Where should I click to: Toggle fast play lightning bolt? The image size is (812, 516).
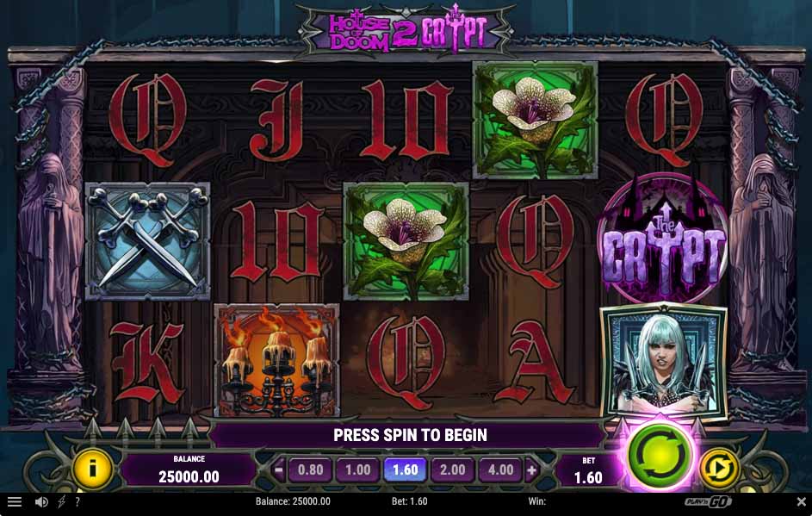click(61, 501)
